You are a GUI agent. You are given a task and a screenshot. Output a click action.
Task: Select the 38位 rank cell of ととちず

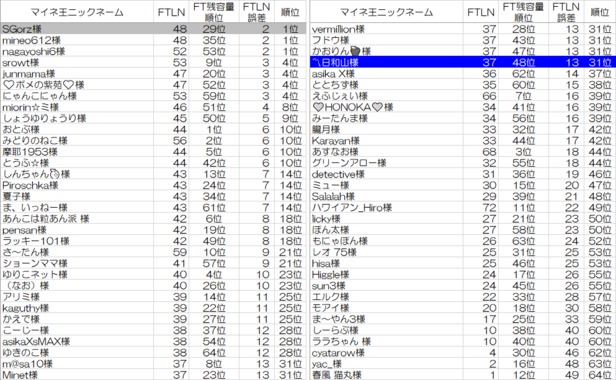click(600, 84)
